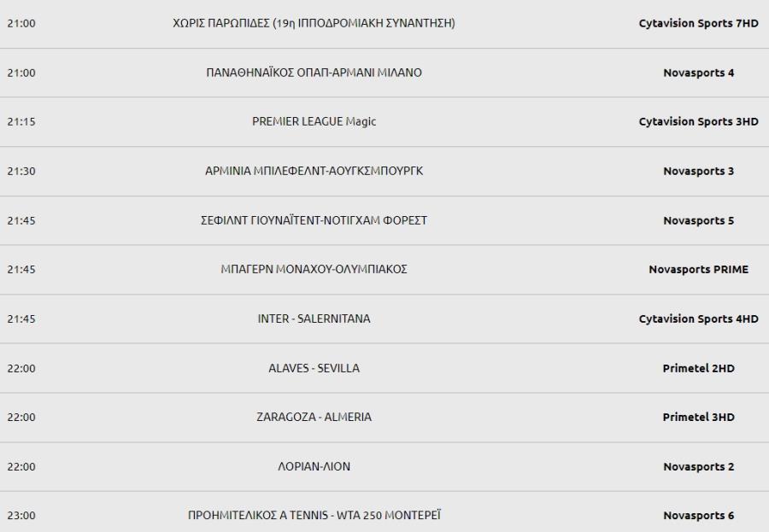Click the Primetel 2HD channel name

point(698,368)
